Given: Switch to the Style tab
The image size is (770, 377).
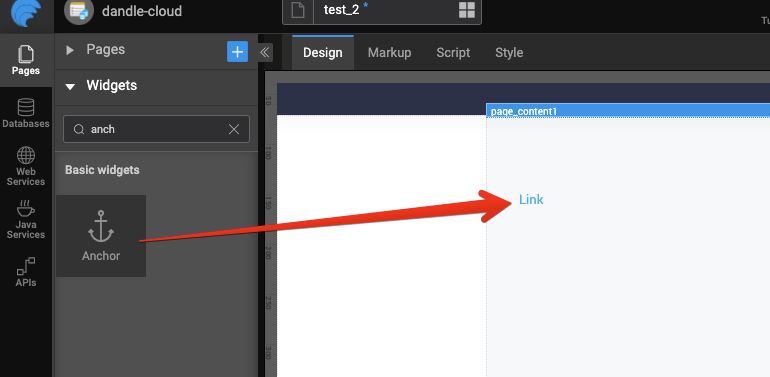Looking at the screenshot, I should 509,53.
